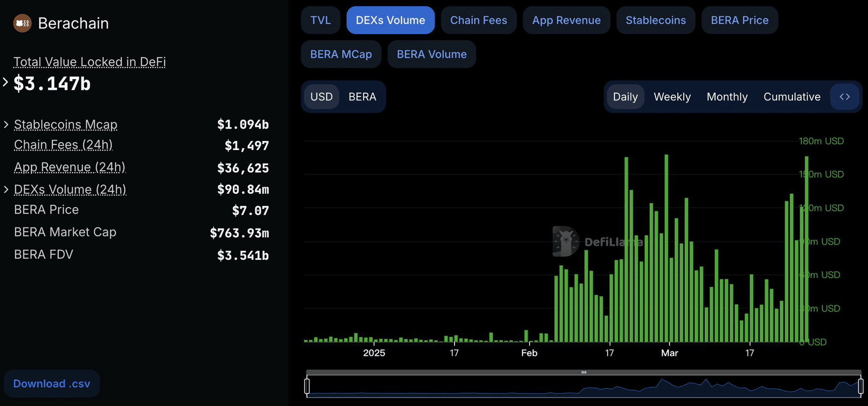868x406 pixels.
Task: Click the embed chart code icon
Action: point(844,97)
